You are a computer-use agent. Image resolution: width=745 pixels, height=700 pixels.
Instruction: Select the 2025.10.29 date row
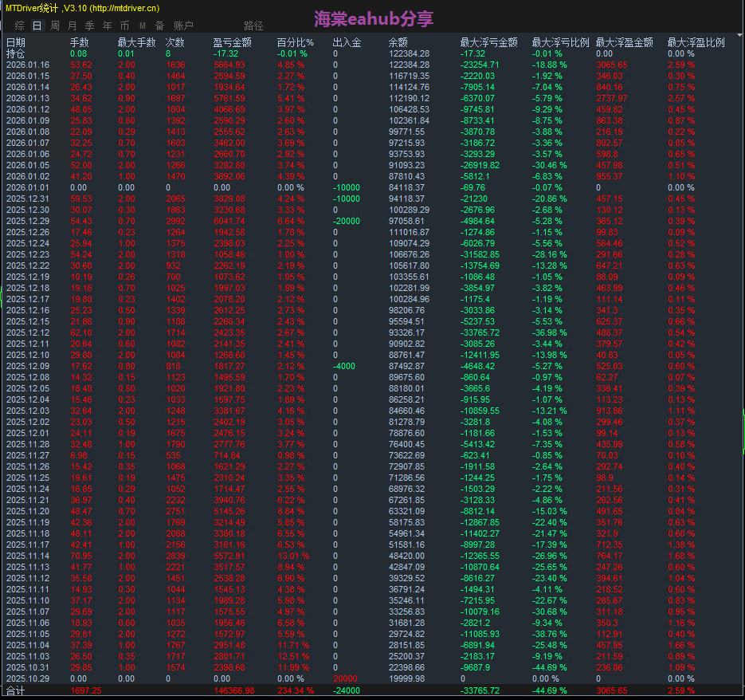pyautogui.click(x=28, y=678)
